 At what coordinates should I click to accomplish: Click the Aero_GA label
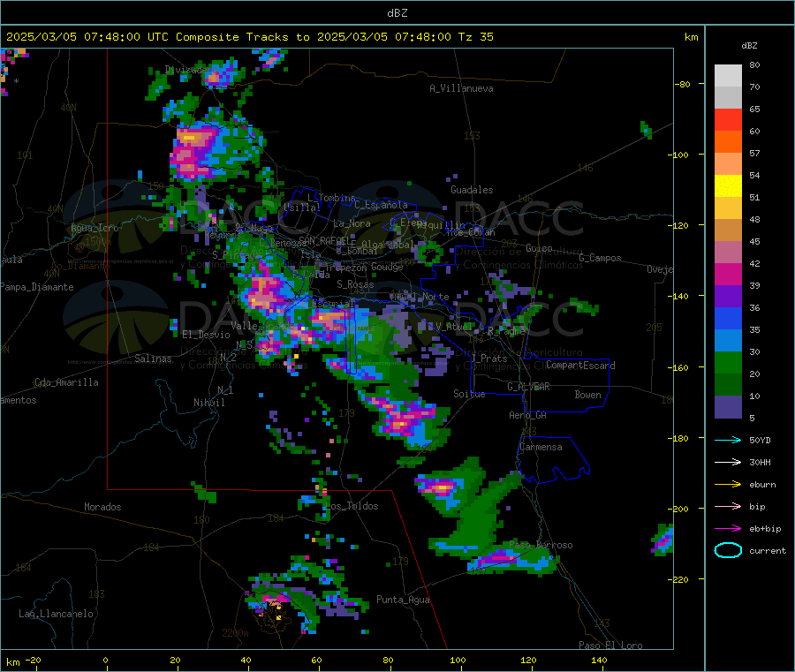pos(527,415)
